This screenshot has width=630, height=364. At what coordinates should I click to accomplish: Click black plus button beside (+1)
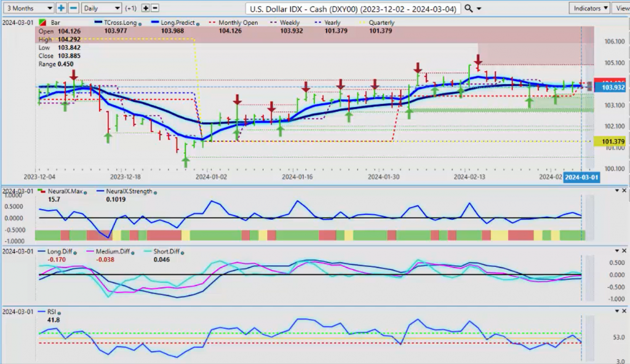click(145, 8)
